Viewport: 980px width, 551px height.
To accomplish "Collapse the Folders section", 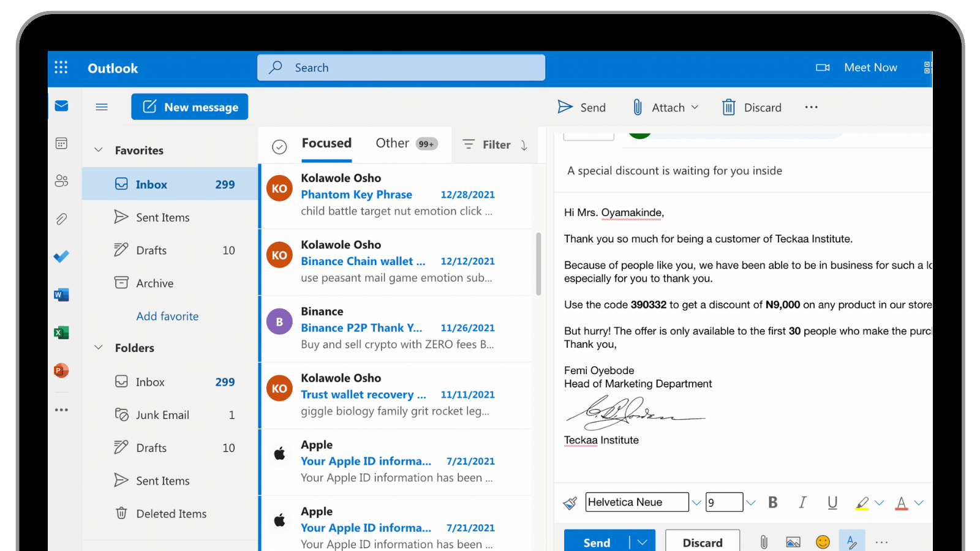I will 99,348.
